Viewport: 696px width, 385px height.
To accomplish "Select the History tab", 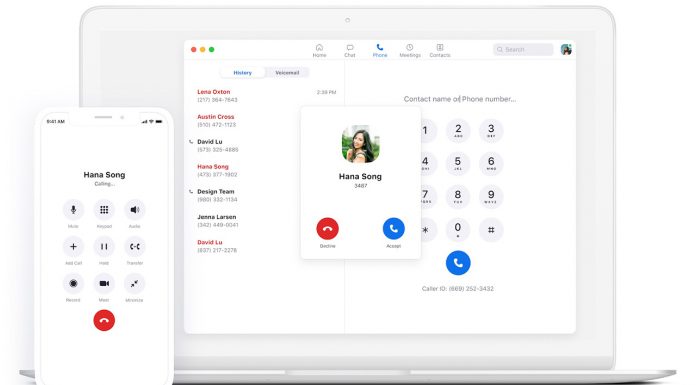I will coord(242,72).
